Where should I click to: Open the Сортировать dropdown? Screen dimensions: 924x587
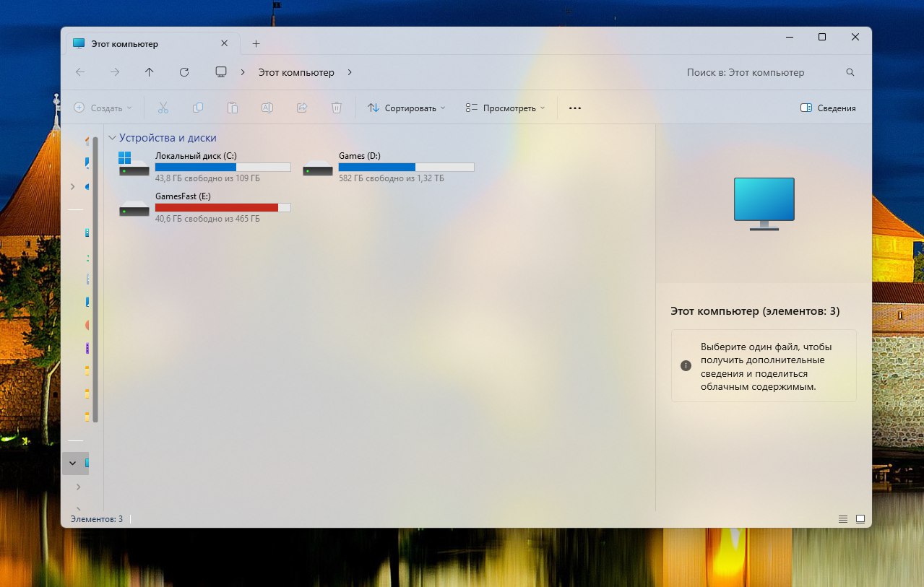pyautogui.click(x=406, y=108)
